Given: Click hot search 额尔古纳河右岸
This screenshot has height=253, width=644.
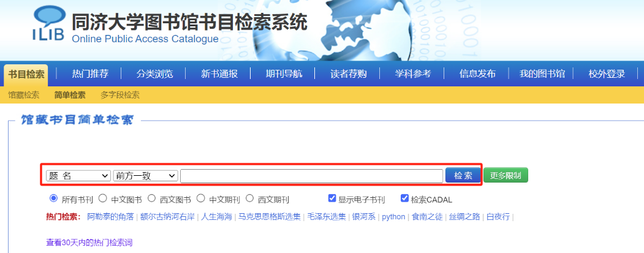Looking at the screenshot, I should click(x=167, y=217).
